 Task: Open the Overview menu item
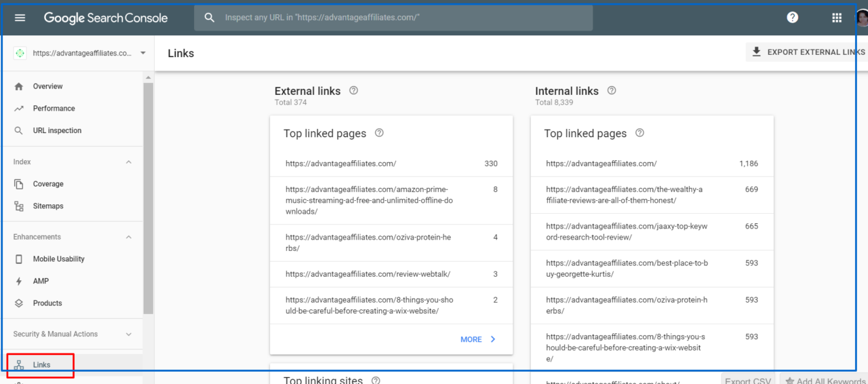click(71, 86)
